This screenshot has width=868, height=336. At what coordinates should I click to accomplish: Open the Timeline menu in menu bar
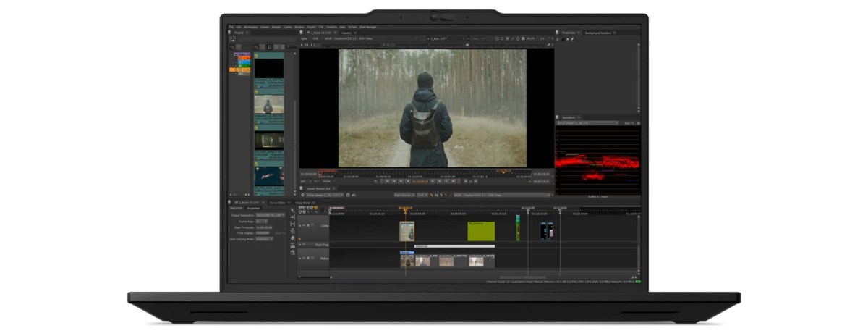(331, 27)
